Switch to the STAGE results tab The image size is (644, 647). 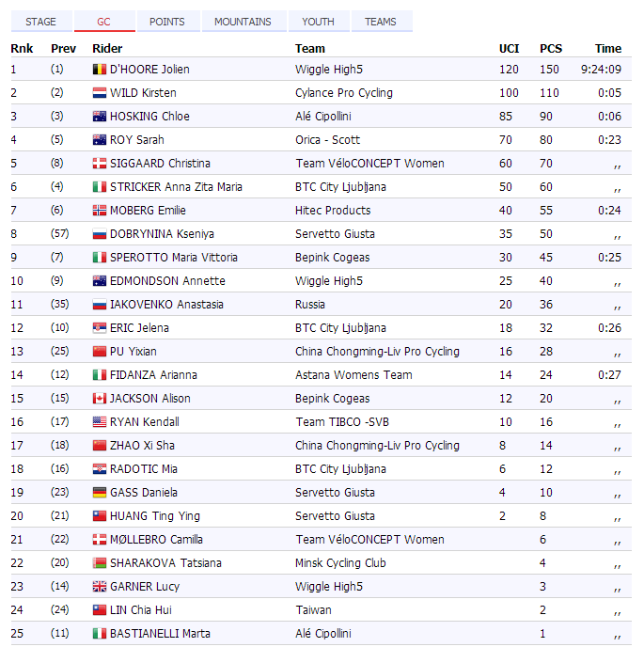point(40,22)
